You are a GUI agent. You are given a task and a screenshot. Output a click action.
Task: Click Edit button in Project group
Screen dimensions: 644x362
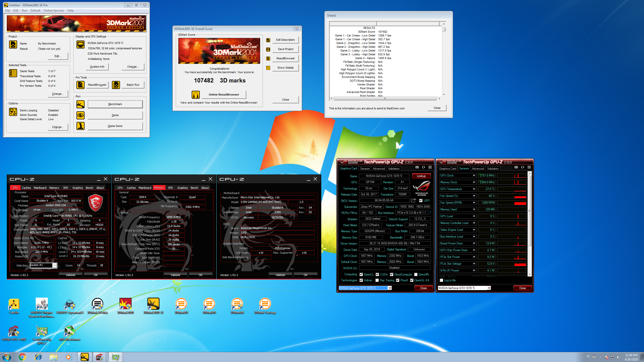[58, 56]
